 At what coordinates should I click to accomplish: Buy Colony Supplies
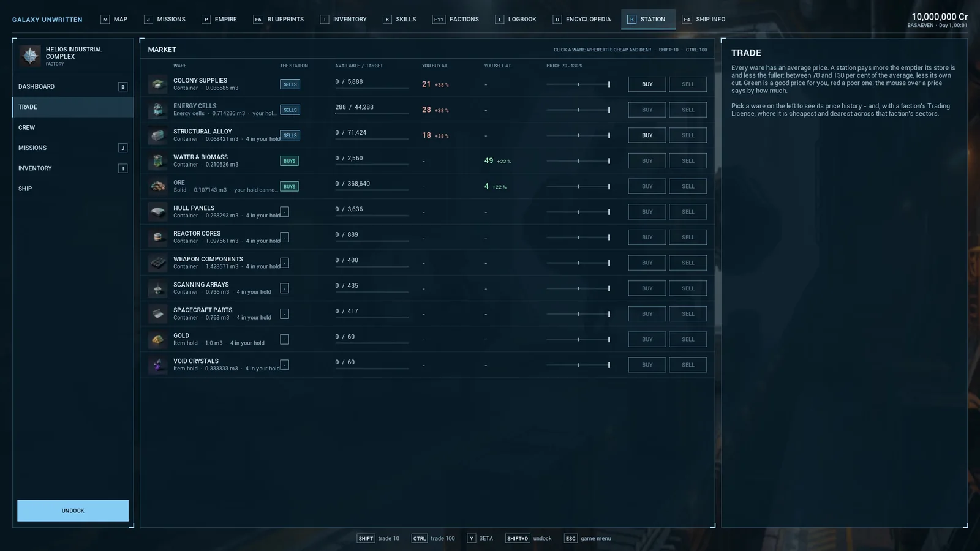647,84
